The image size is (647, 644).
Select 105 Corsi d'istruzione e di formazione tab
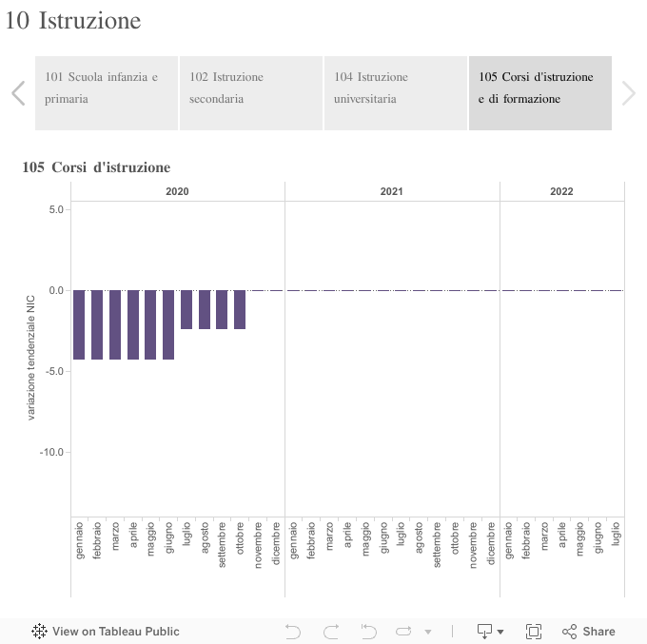(540, 92)
